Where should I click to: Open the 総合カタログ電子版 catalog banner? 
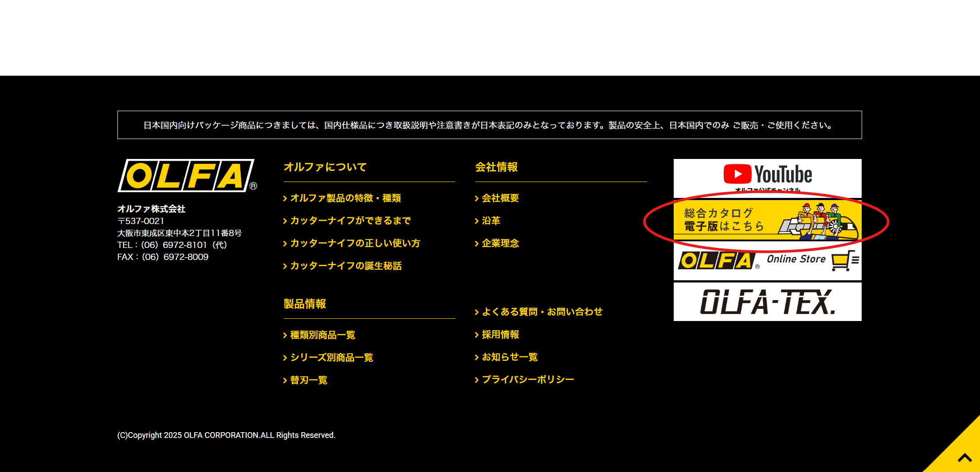767,220
